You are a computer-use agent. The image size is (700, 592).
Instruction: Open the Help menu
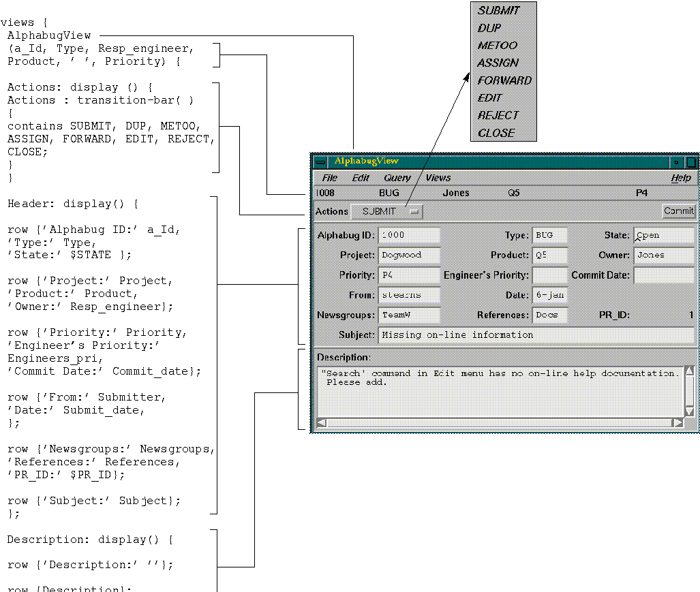coord(680,178)
